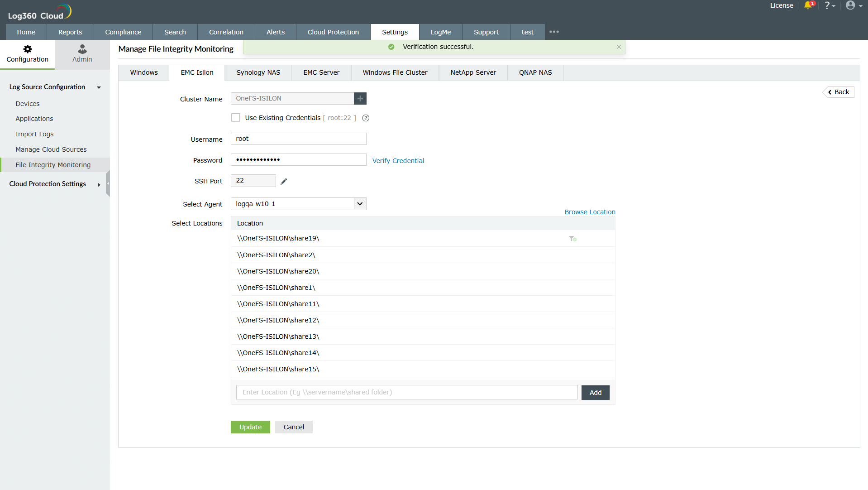The image size is (868, 490).
Task: Open the Select Agent dropdown
Action: tap(359, 204)
